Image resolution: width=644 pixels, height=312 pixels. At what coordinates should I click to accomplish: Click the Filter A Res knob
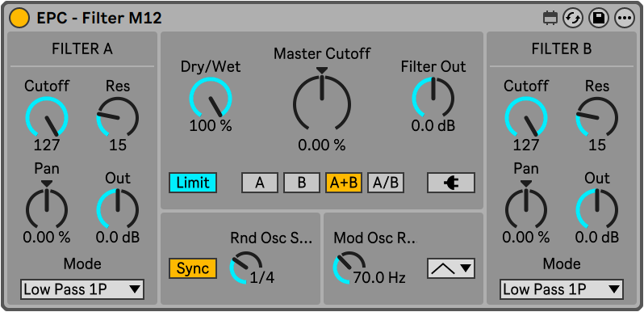click(x=118, y=117)
